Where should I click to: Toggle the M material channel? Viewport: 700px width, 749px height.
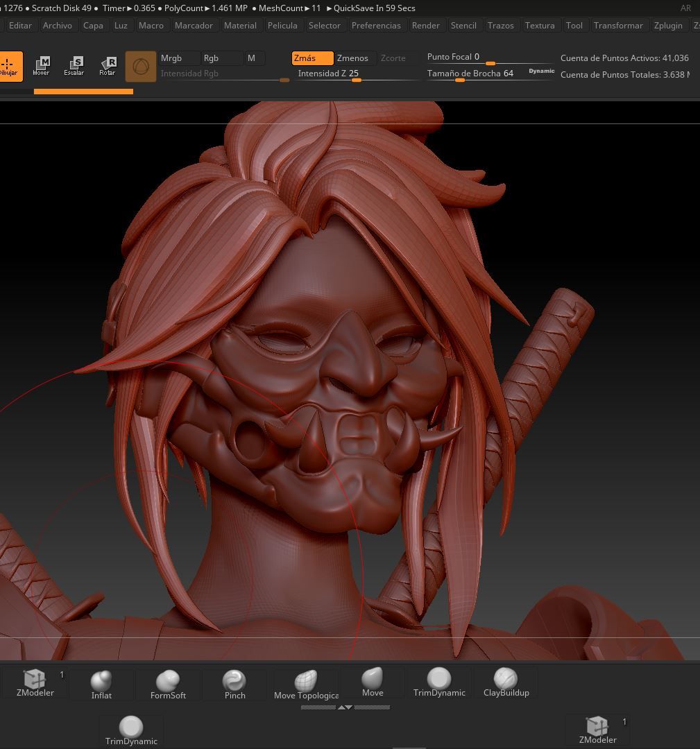[x=254, y=58]
